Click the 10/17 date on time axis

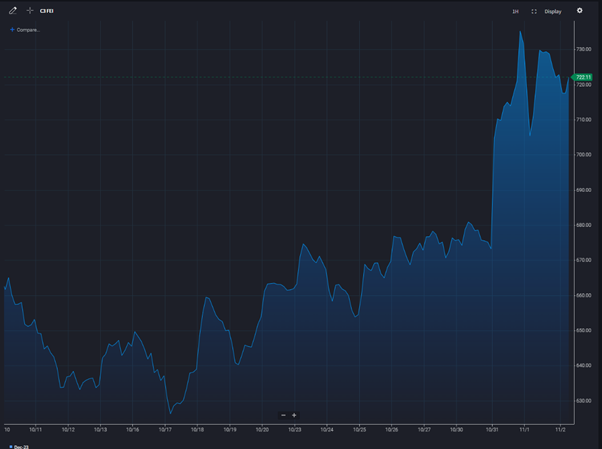click(x=166, y=429)
